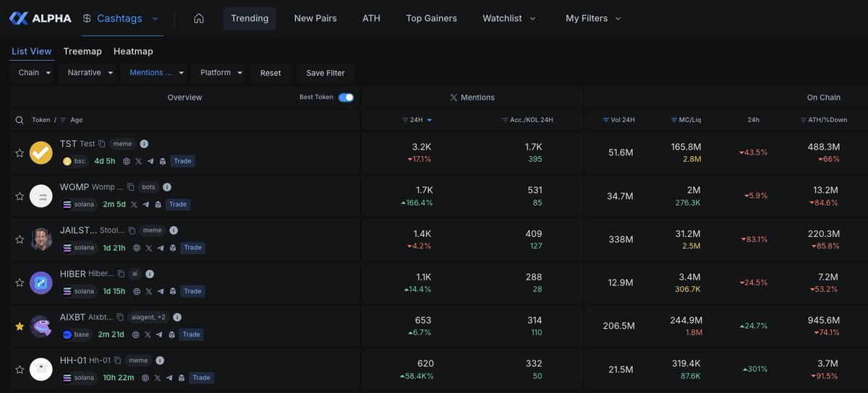The height and width of the screenshot is (393, 868).
Task: Select the List View tab
Action: [x=32, y=51]
